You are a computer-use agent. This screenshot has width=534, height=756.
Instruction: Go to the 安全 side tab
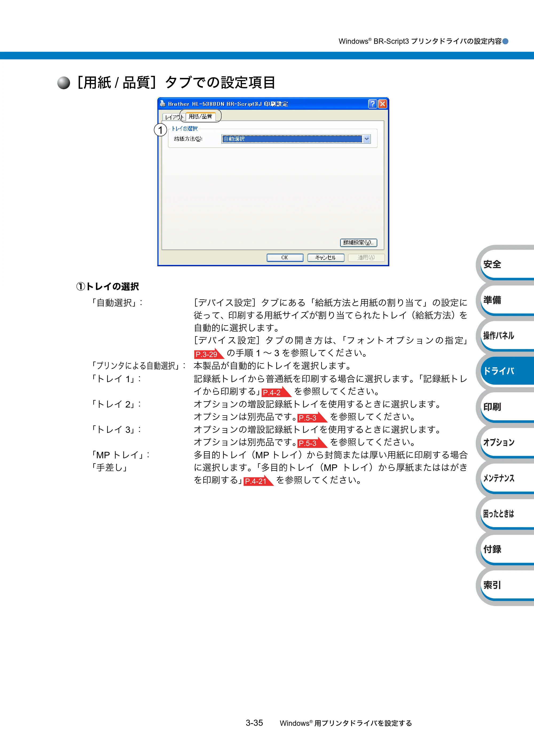coord(507,264)
